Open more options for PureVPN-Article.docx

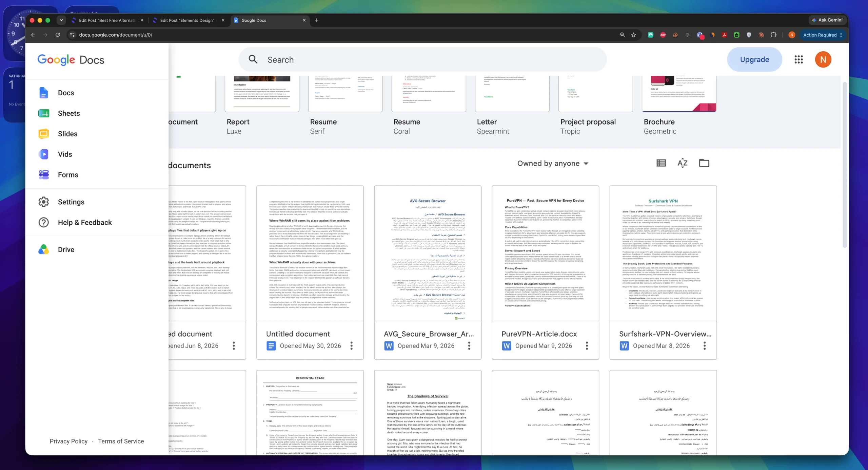tap(587, 346)
